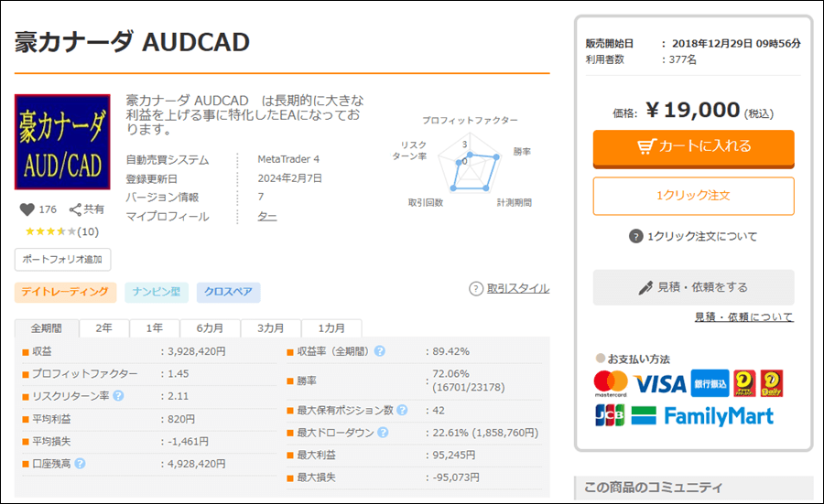Click the この商品のコミュニティ heading
Screen dimensions: 824x504
tap(653, 488)
